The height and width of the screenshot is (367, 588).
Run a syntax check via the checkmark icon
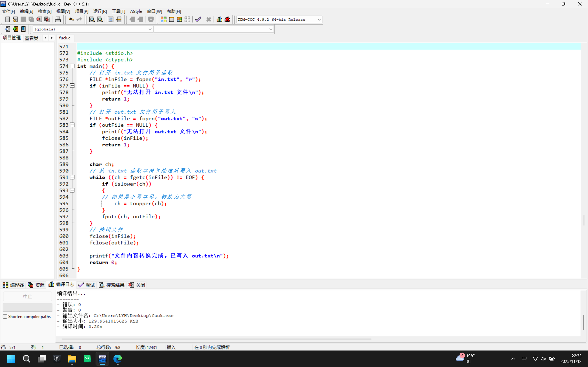[x=198, y=19]
